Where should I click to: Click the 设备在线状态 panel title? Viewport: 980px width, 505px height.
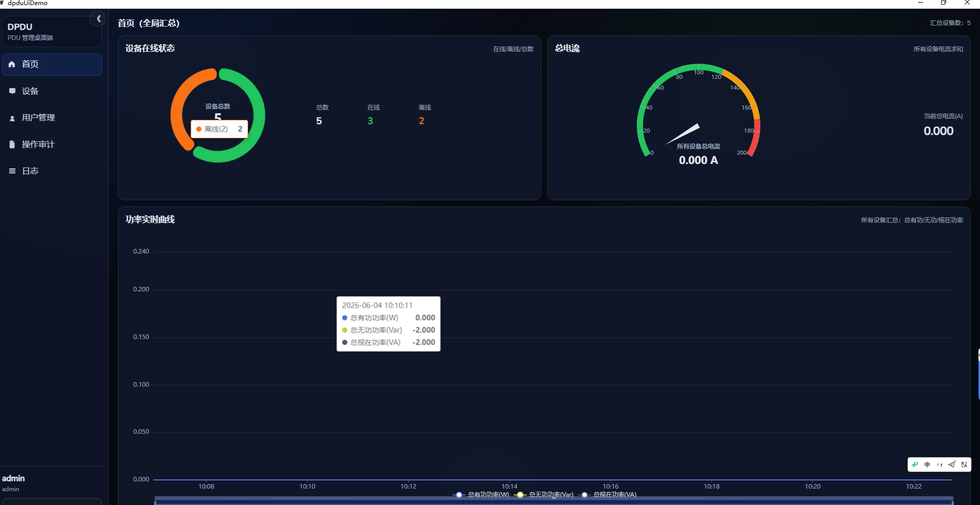(150, 48)
